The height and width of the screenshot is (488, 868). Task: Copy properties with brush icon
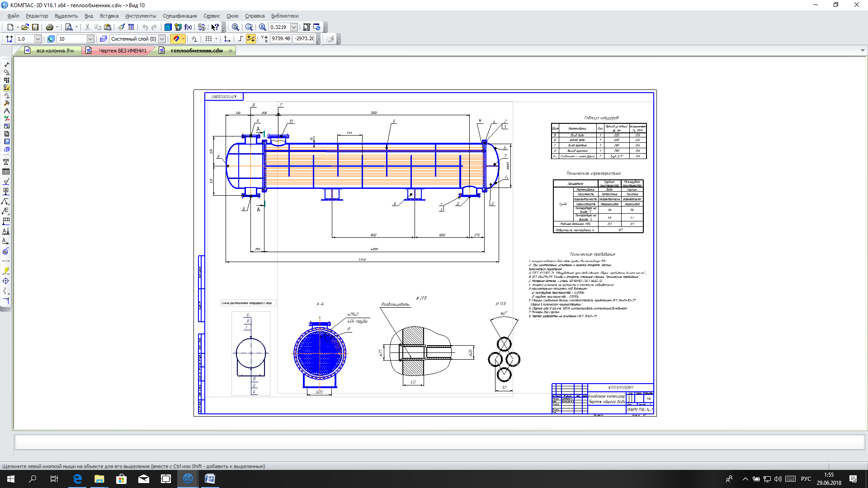121,27
